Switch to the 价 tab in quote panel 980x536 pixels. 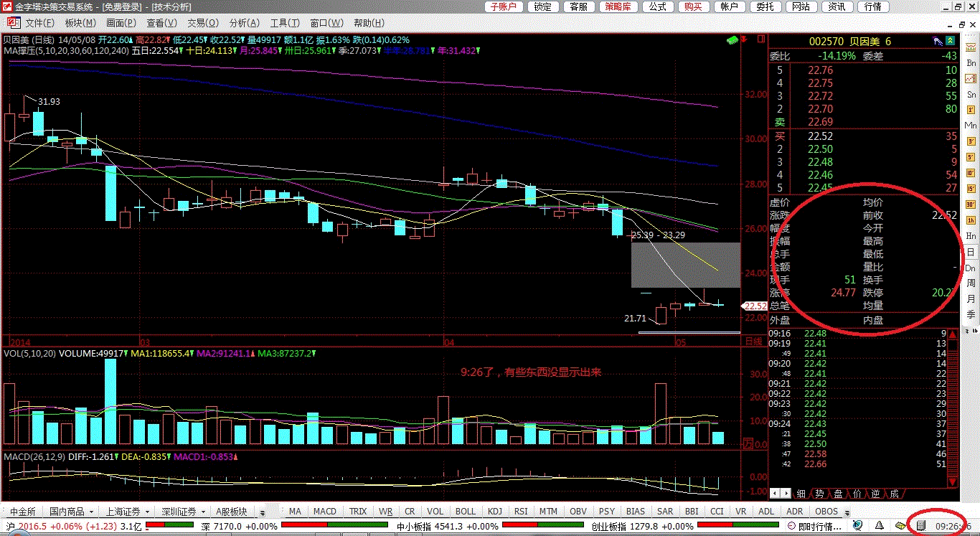(x=857, y=494)
